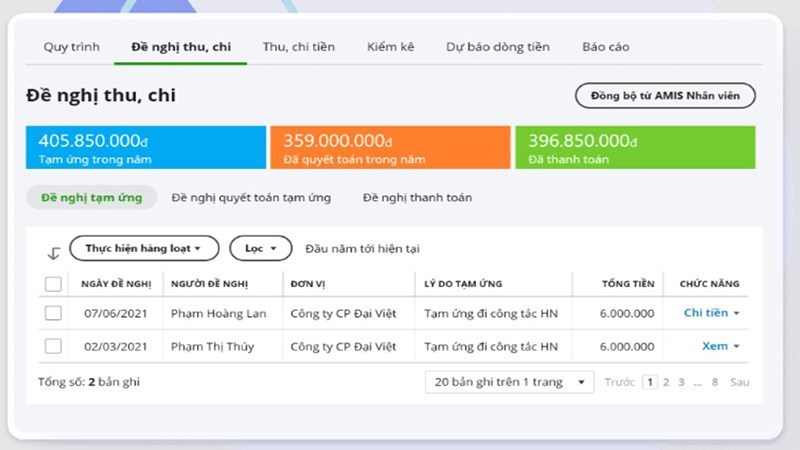Go to page 2 in pagination
The image size is (800, 450).
pos(666,382)
